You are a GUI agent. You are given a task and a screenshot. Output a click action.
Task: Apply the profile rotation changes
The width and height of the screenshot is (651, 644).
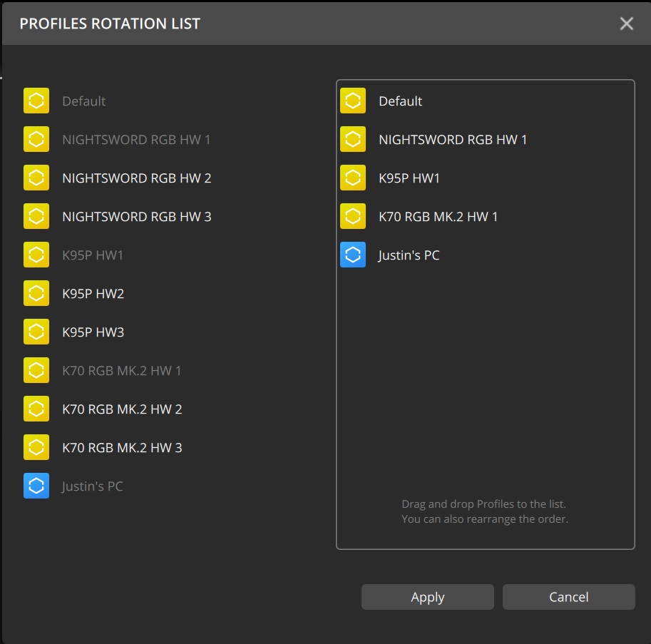coord(427,596)
